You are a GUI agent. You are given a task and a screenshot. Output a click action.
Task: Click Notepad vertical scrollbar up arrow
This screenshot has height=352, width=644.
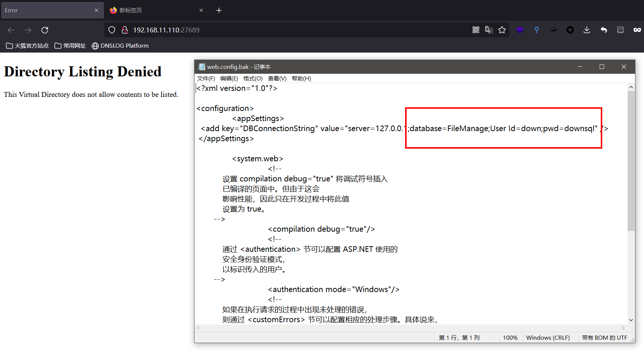coord(631,87)
